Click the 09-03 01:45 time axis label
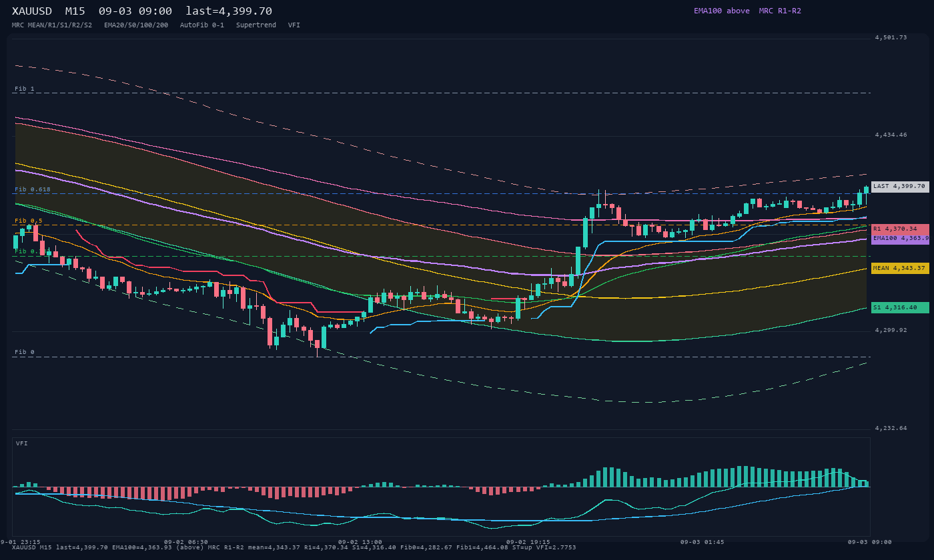This screenshot has width=934, height=560. pos(702,542)
